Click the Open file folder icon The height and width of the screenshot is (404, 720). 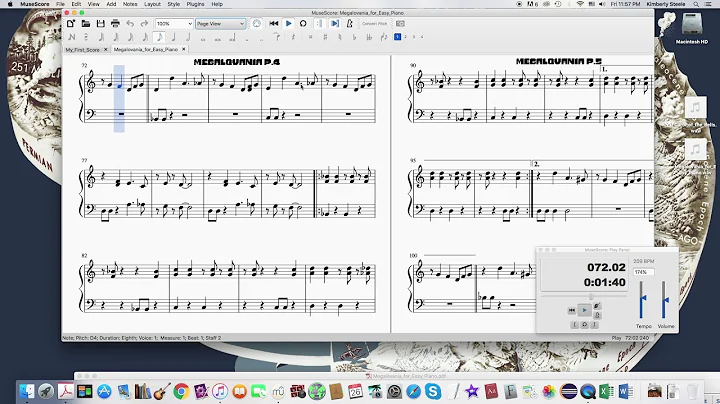click(x=86, y=23)
